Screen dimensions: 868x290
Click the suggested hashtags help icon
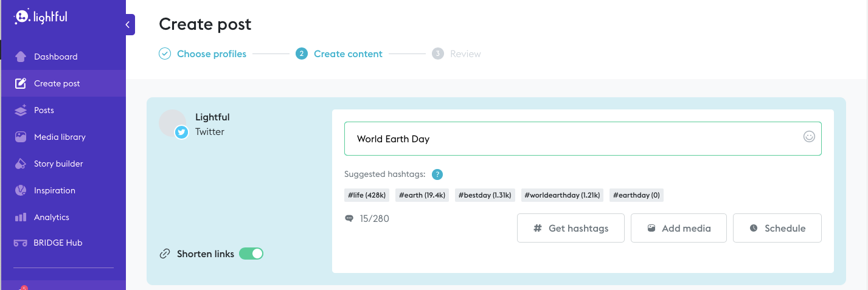click(437, 174)
